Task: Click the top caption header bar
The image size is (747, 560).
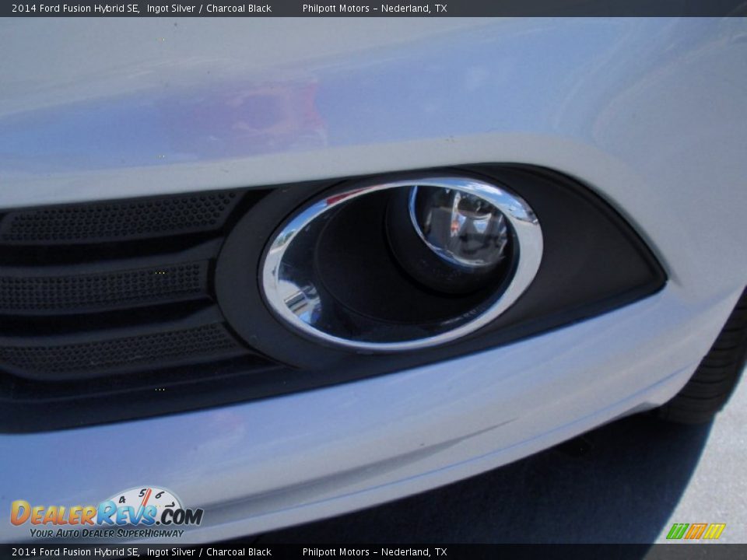Action: coord(545,7)
